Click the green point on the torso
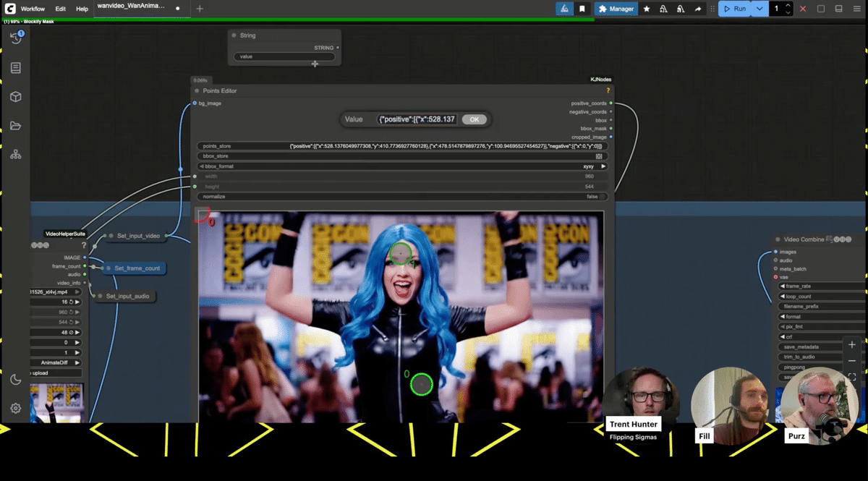The width and height of the screenshot is (868, 481). [422, 385]
